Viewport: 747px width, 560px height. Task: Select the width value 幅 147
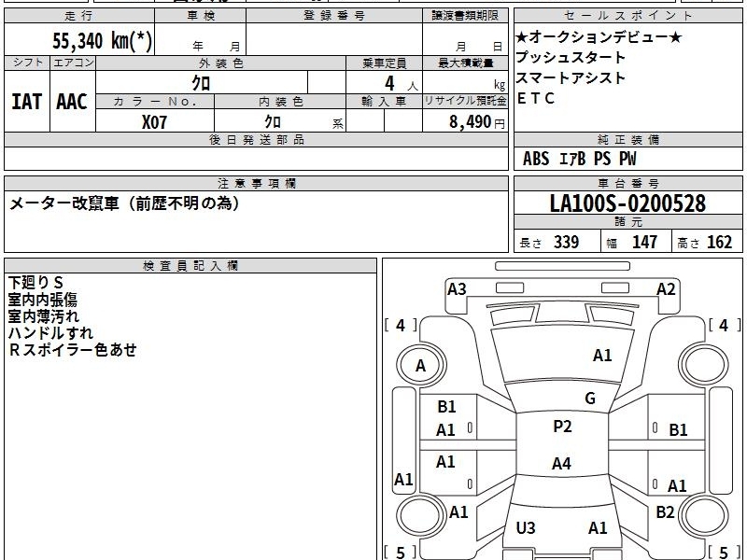pyautogui.click(x=632, y=242)
